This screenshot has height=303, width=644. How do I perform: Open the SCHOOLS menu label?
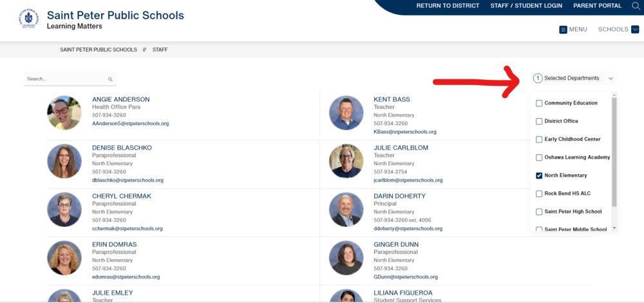pos(613,30)
